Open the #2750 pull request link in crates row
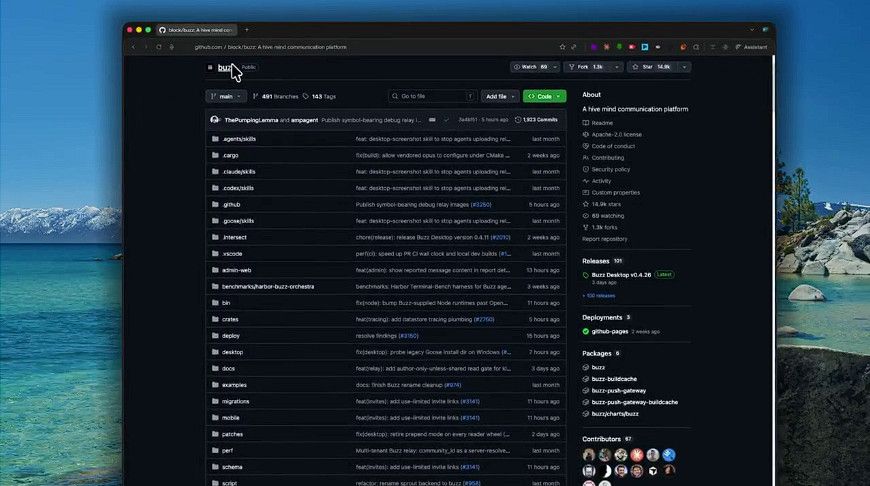The width and height of the screenshot is (870, 486). (x=484, y=320)
